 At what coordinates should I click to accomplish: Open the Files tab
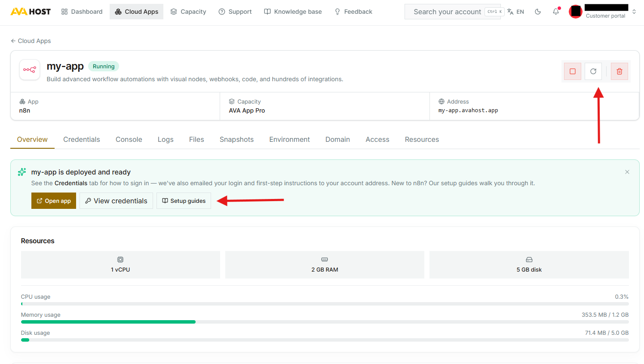click(196, 140)
